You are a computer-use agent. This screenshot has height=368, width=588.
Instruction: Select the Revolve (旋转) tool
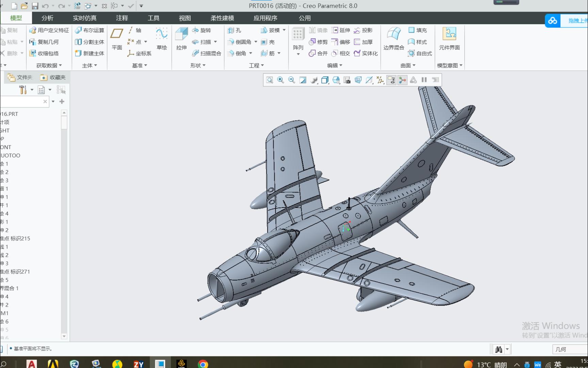tap(201, 30)
